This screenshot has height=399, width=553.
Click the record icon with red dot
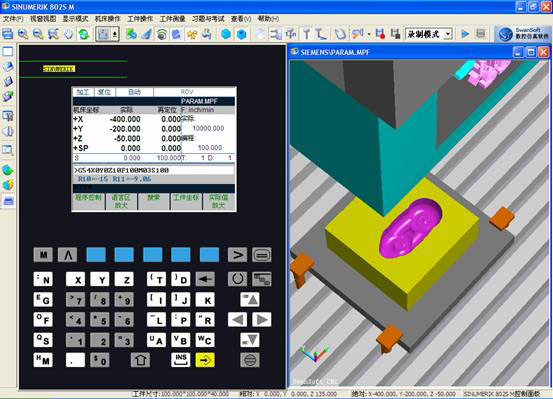coord(380,34)
